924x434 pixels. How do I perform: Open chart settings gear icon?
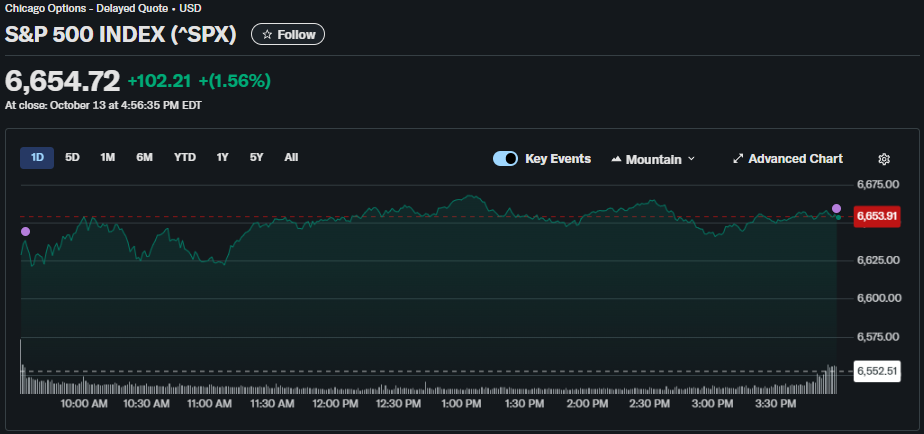[x=883, y=159]
